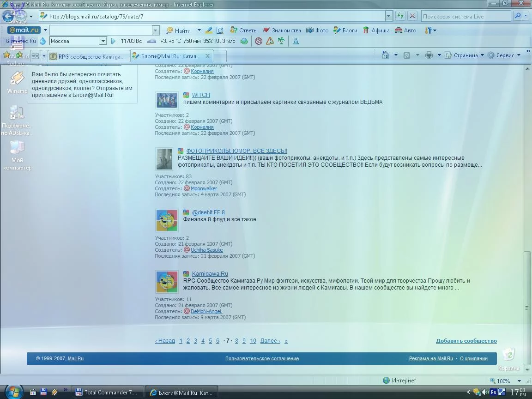Screen dimensions: 532x399
Task: Click the Back navigation arrow in Internet Explorer
Action: [8, 16]
